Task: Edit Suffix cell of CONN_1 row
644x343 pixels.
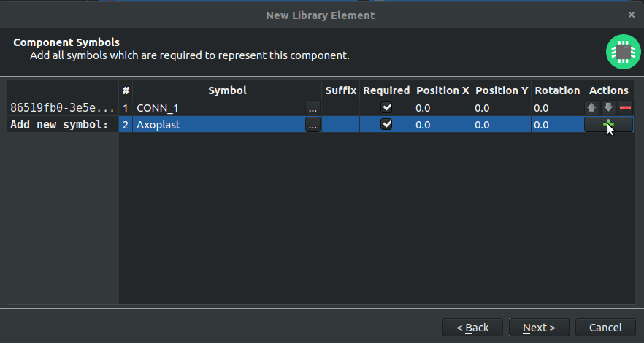Action: (340, 107)
